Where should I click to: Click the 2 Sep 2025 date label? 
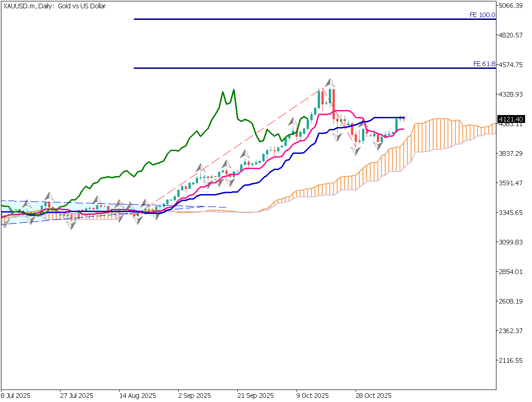[x=194, y=396]
